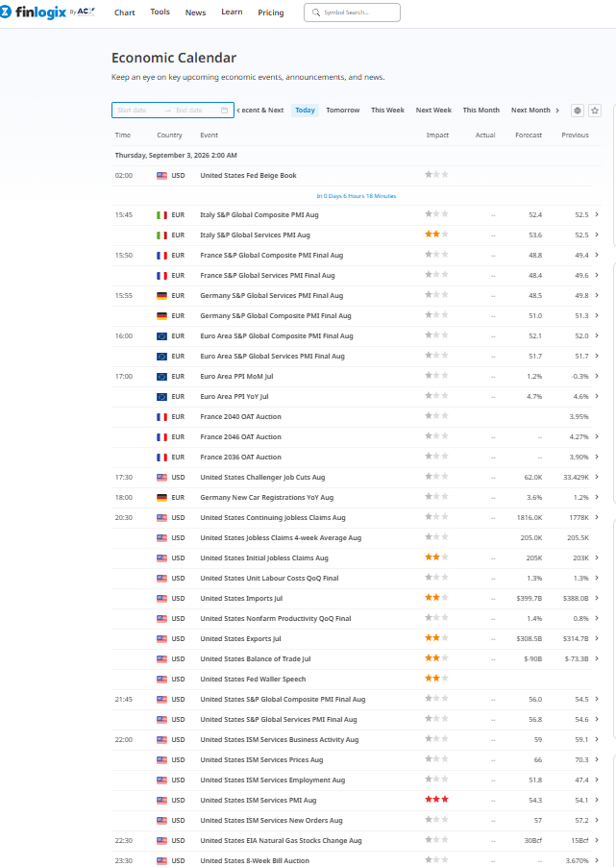Click the search magnifier icon
This screenshot has width=616, height=867.
316,12
